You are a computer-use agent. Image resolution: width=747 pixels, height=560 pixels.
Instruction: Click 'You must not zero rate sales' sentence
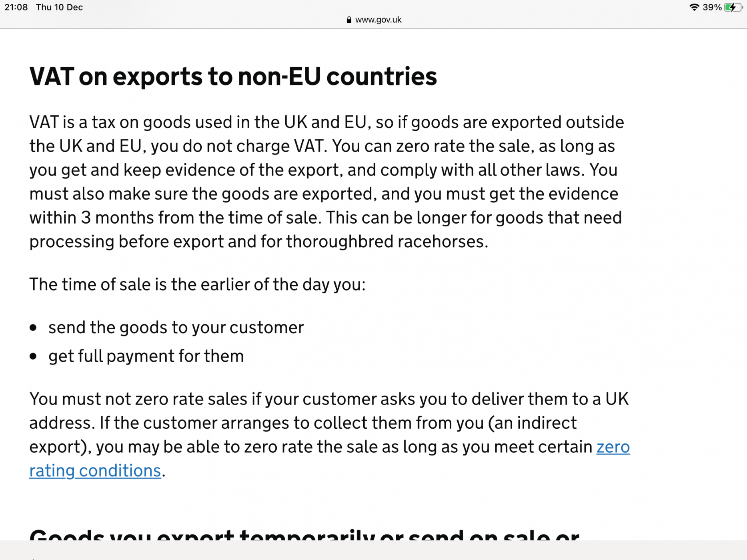[138, 399]
